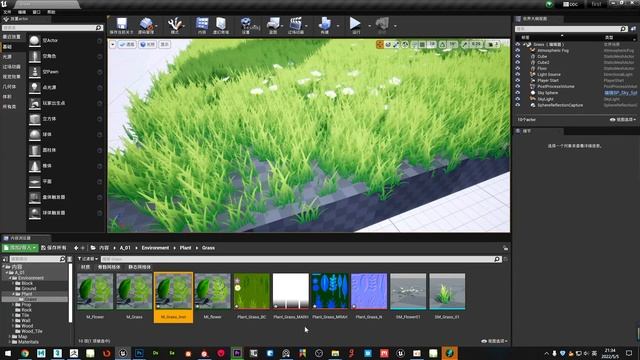
Task: Click the Build toolbar icon
Action: point(325,23)
